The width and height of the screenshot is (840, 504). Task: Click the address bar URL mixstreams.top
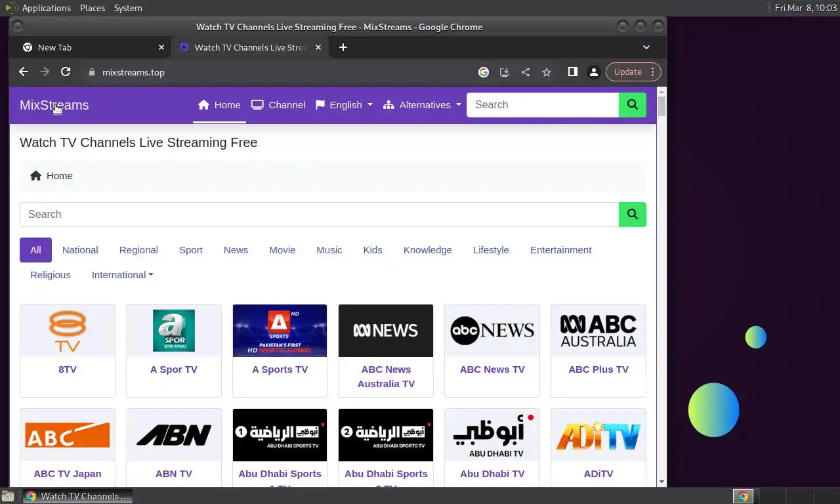coord(133,72)
